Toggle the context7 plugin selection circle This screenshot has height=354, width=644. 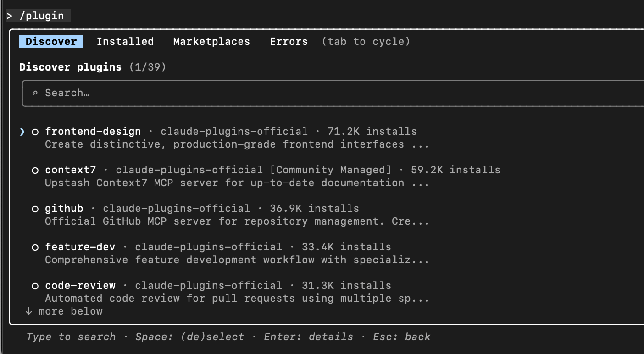(x=35, y=171)
